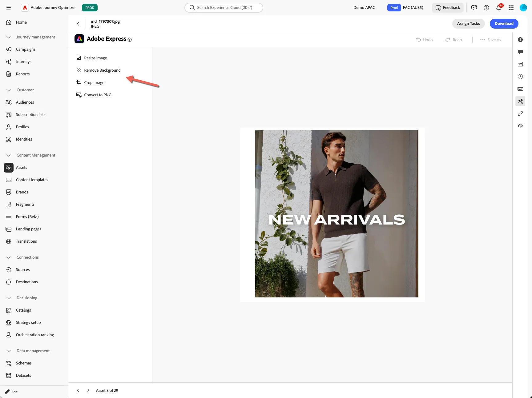Open the user profile avatar
Viewport: 532px width, 398px height.
coord(523,8)
